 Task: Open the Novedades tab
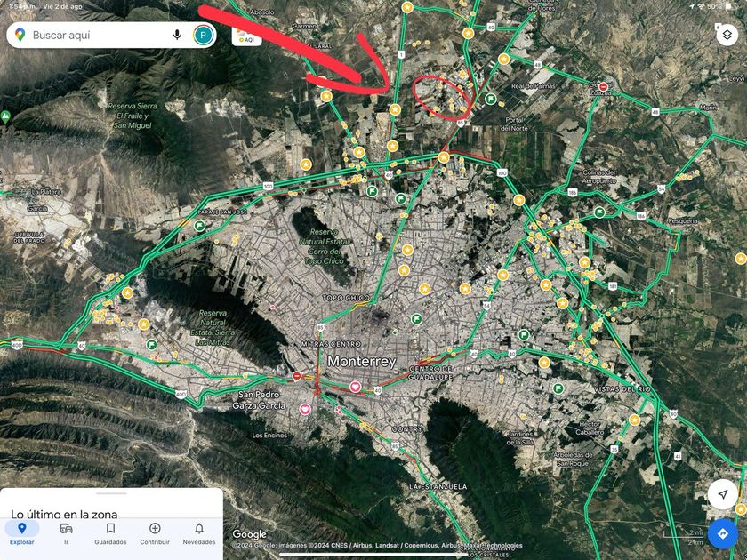tap(199, 533)
